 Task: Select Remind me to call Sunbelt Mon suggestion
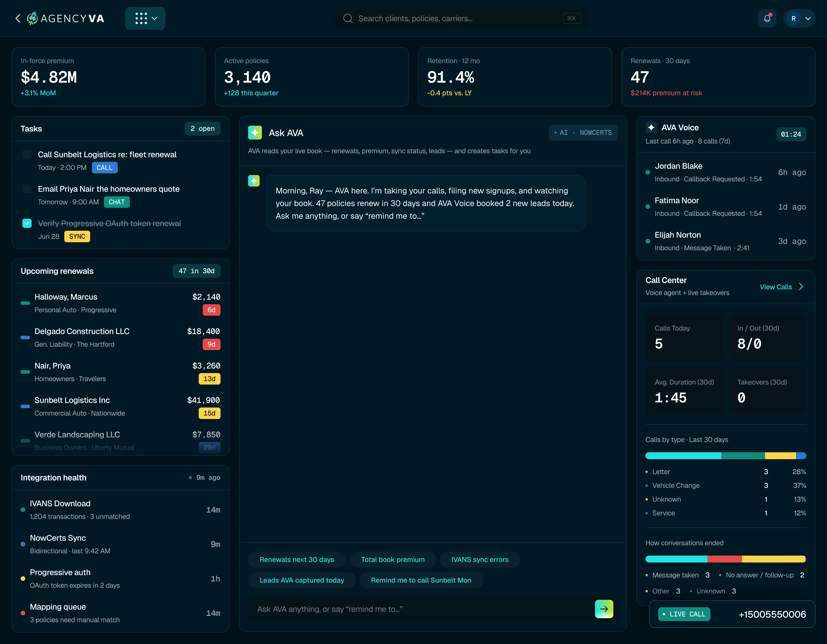pos(421,580)
